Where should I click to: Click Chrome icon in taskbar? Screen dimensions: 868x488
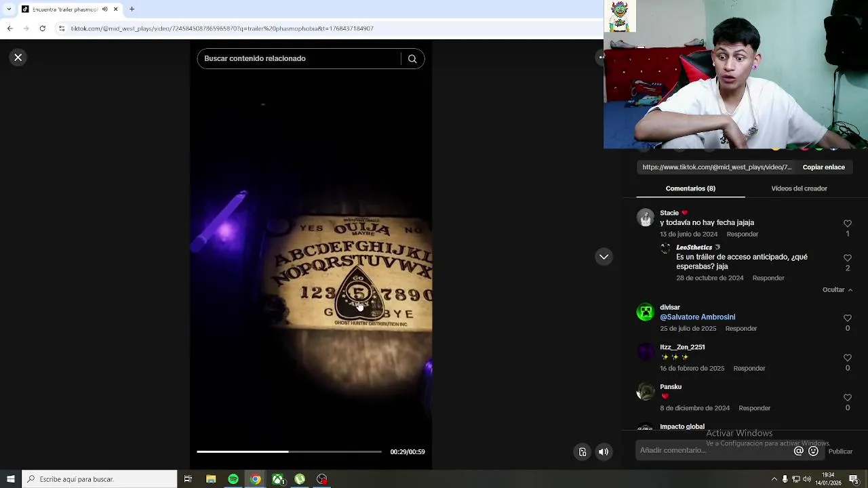(x=256, y=479)
